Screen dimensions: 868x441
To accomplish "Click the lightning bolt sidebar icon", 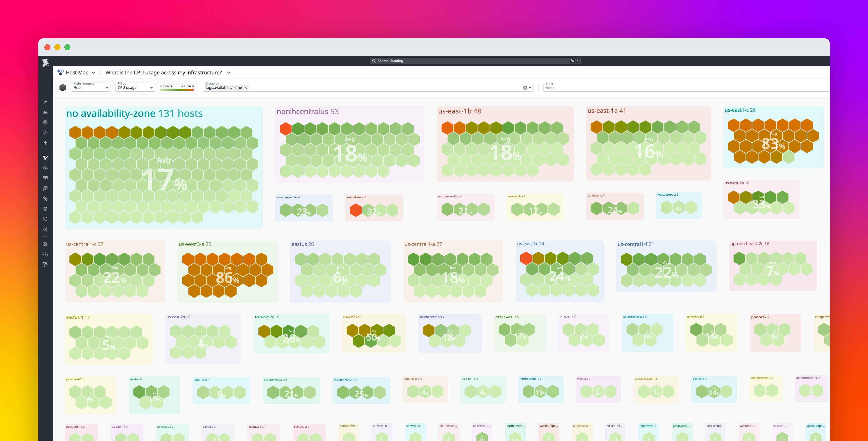I will point(45,143).
